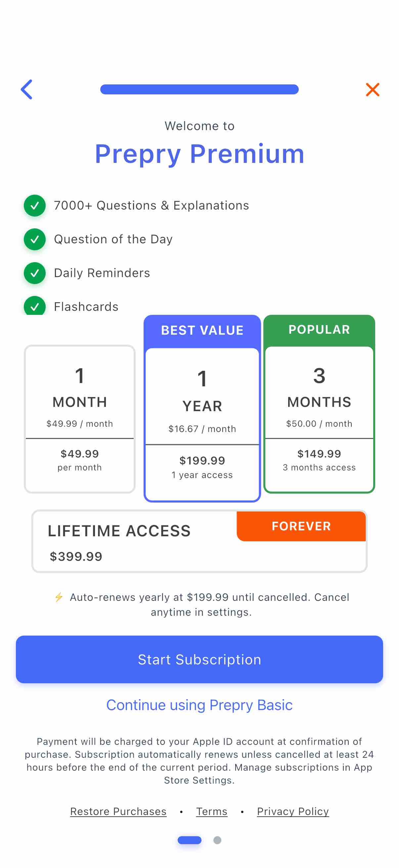This screenshot has width=399, height=868.
Task: View the Privacy Policy
Action: click(293, 811)
